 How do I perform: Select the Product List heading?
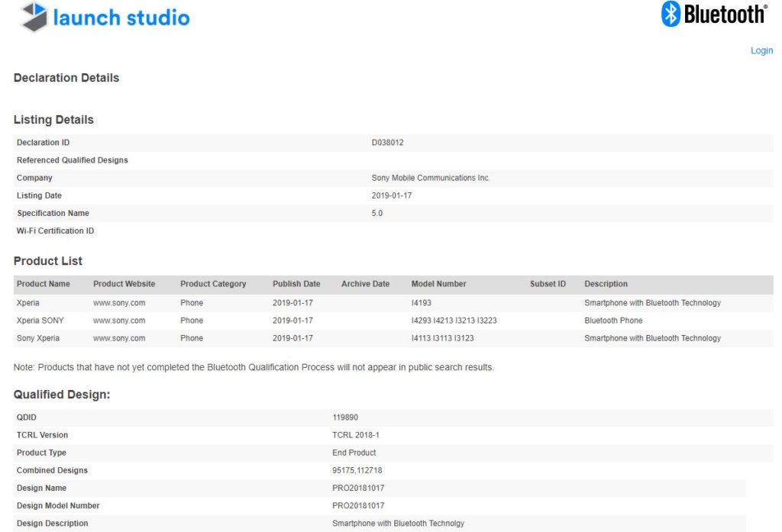(48, 261)
